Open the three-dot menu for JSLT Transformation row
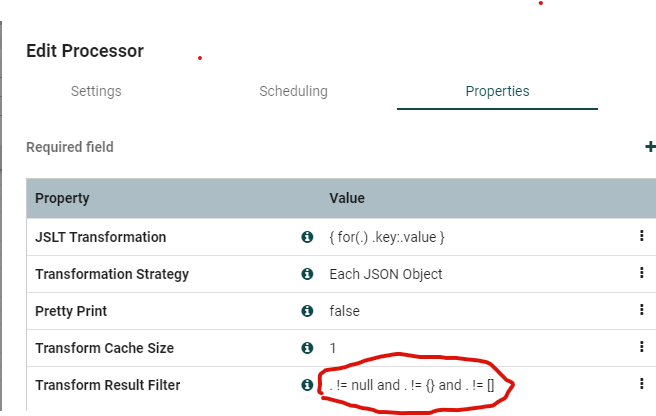 coord(641,237)
